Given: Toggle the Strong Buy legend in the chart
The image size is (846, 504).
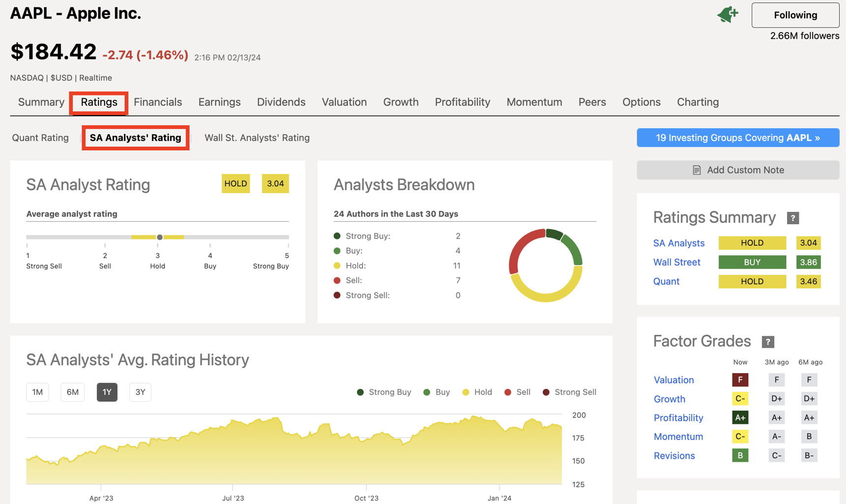Looking at the screenshot, I should coord(384,392).
